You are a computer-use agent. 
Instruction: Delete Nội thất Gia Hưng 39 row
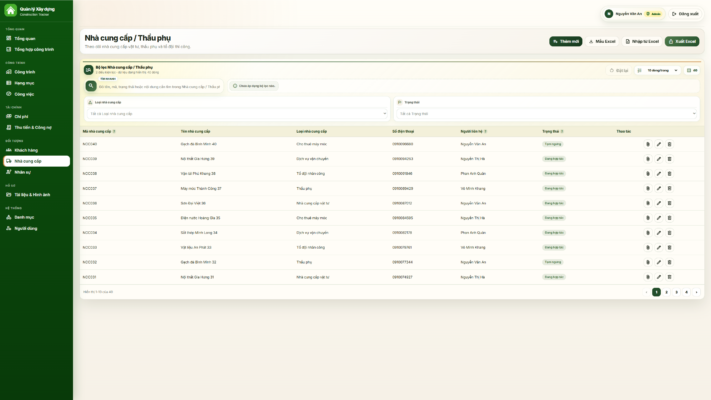point(669,159)
